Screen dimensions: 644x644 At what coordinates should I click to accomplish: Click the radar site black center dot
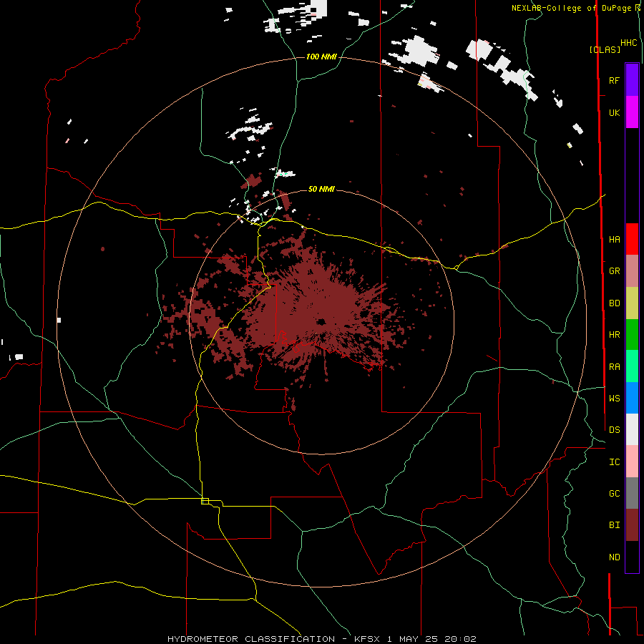[321, 321]
